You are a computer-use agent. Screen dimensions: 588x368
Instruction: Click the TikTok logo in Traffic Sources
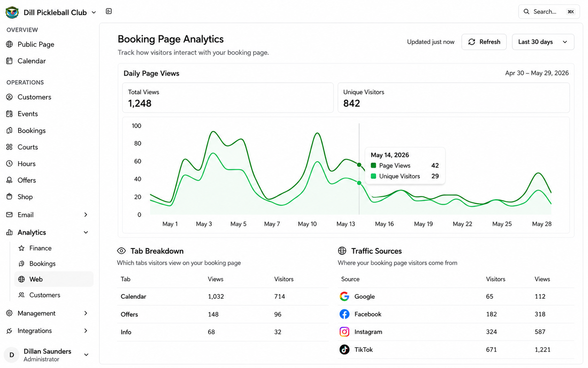tap(344, 349)
